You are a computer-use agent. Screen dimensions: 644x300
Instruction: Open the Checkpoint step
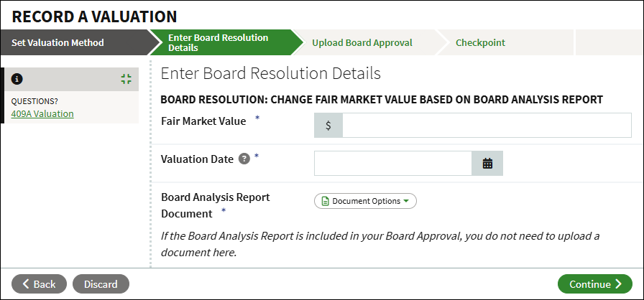click(x=480, y=42)
